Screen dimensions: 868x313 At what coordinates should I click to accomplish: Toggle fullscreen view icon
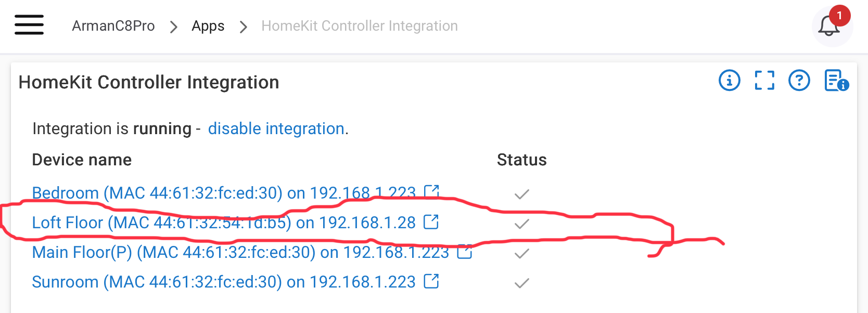[764, 81]
